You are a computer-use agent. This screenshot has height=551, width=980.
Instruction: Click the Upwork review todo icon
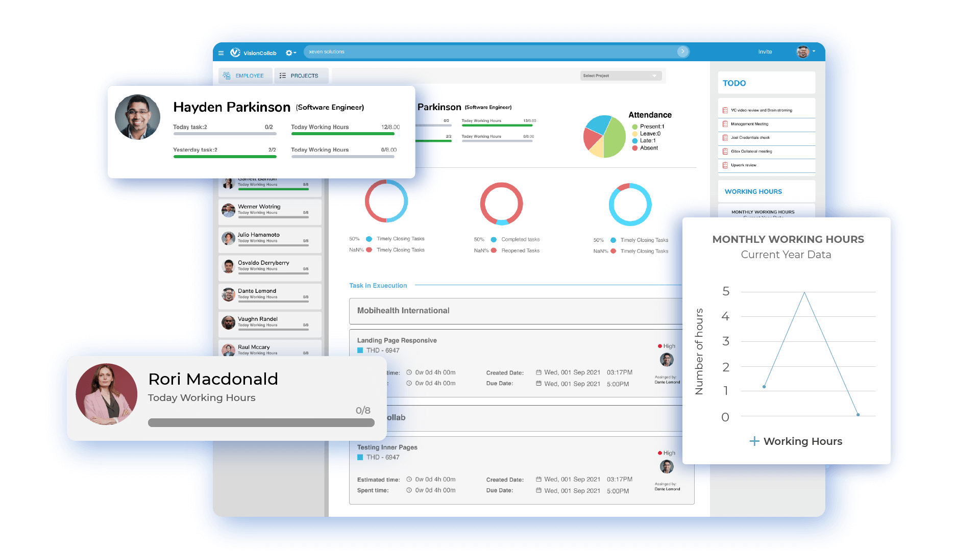click(x=725, y=165)
